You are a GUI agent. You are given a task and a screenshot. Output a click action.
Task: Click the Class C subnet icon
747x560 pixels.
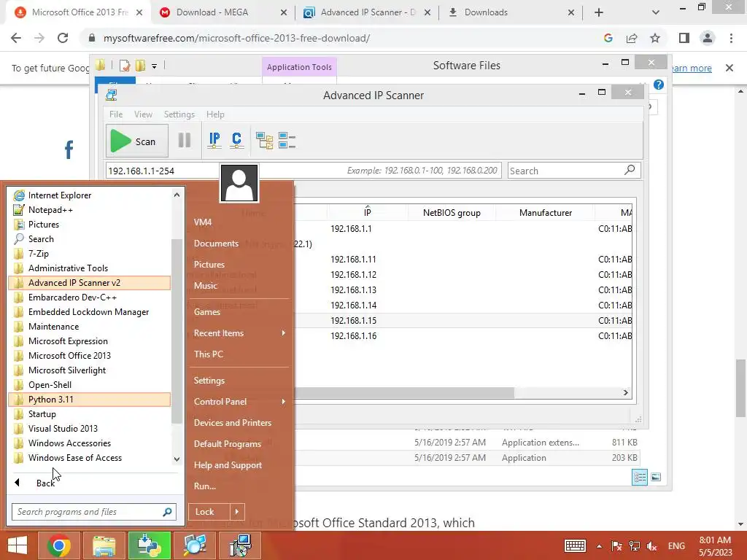[237, 141]
